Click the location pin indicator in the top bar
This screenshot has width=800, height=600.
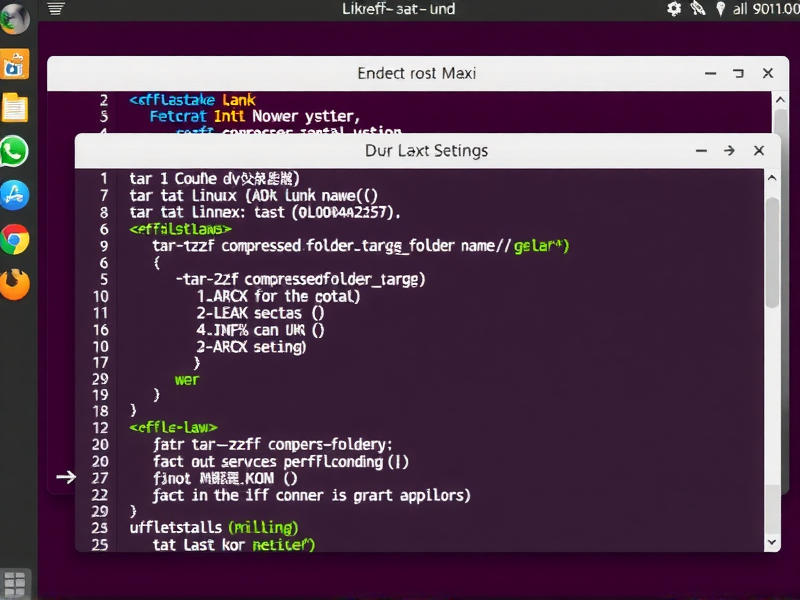click(722, 9)
